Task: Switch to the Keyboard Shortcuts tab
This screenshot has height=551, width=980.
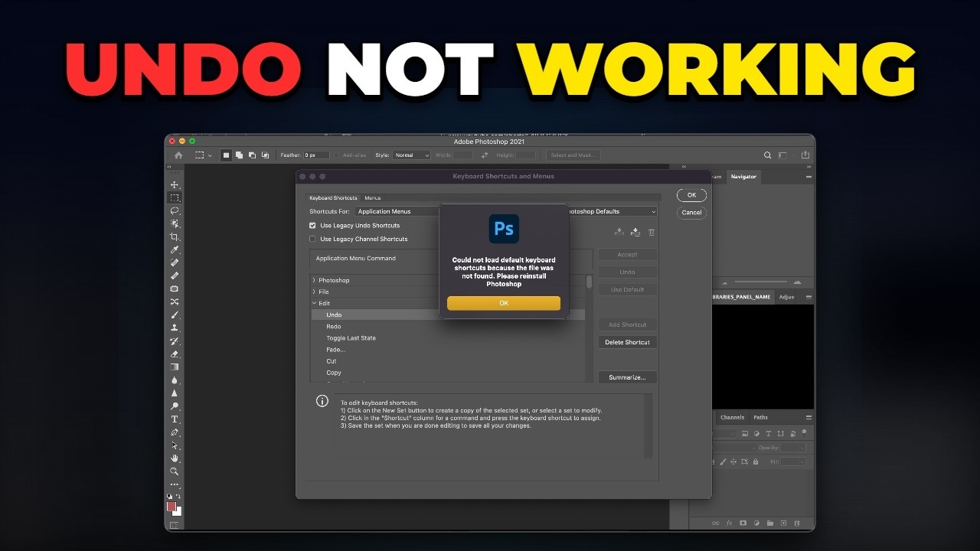Action: click(333, 198)
